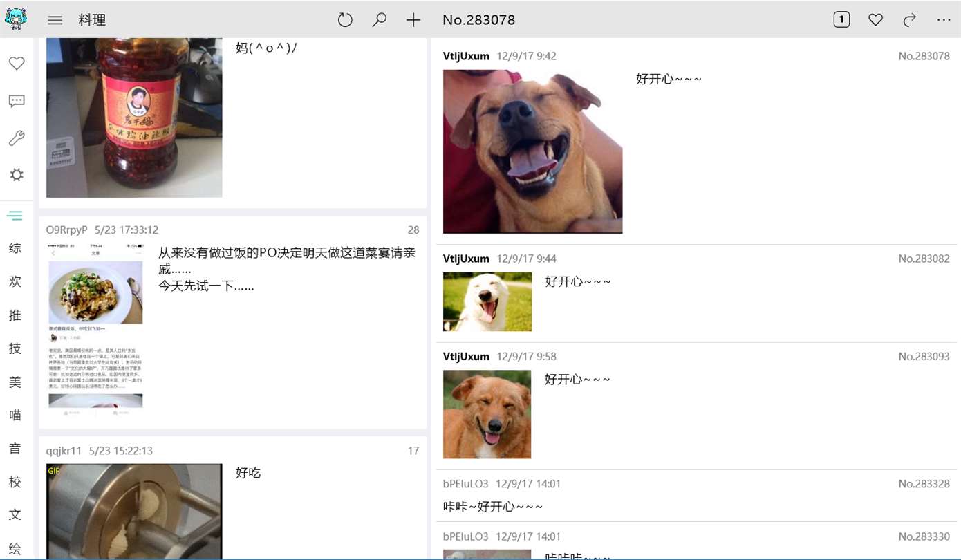Click the 好吃 post text
961x560 pixels.
(248, 473)
